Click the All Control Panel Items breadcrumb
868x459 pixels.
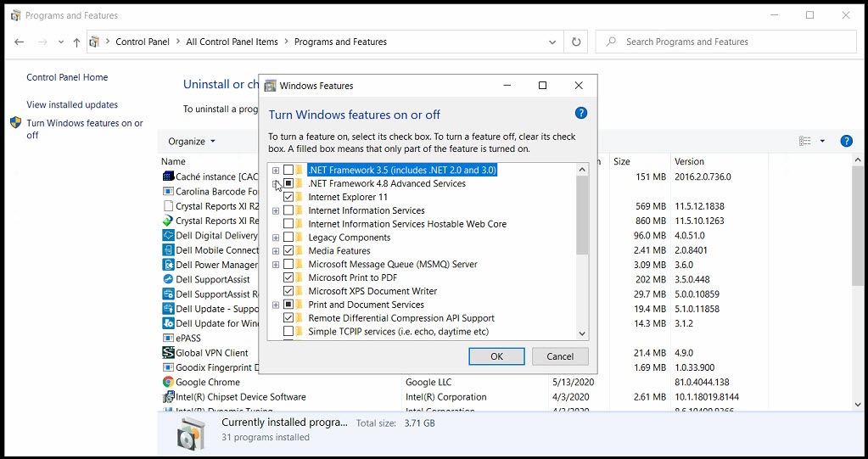232,42
